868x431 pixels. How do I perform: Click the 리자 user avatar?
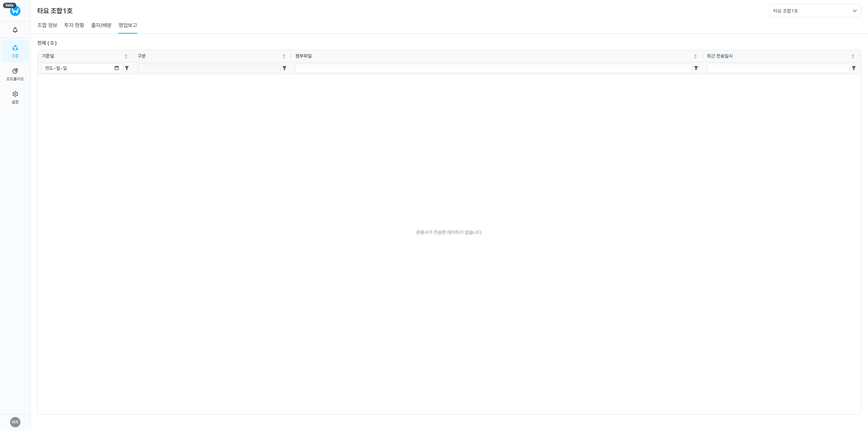point(15,422)
